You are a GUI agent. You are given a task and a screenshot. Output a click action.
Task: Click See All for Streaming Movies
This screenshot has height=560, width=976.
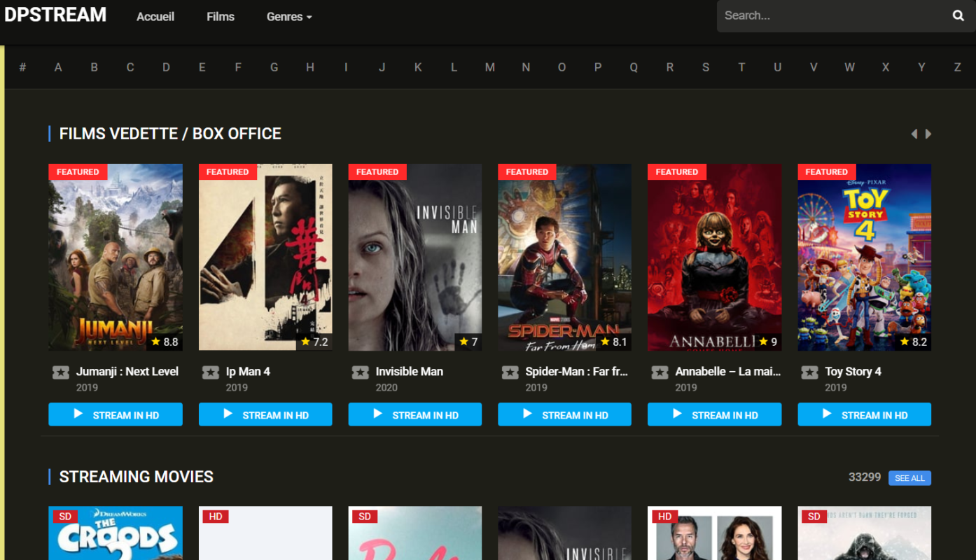click(909, 478)
